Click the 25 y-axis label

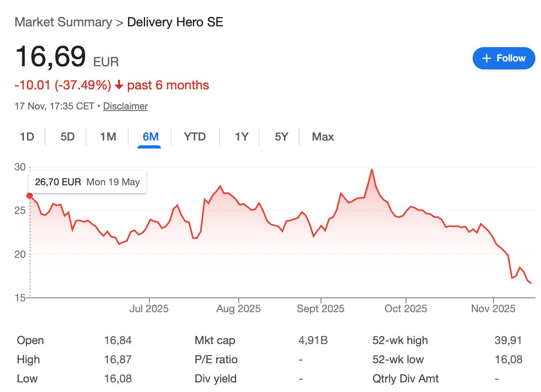tap(20, 210)
